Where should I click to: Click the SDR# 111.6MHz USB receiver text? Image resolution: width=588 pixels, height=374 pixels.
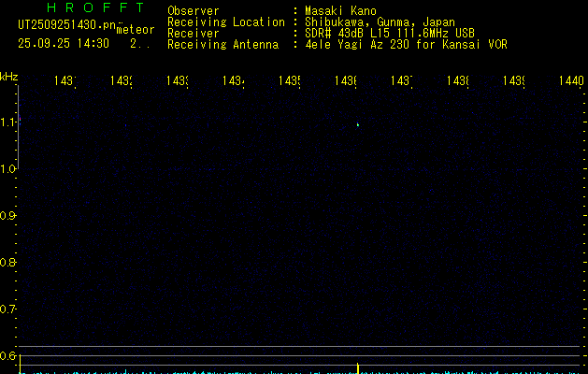pos(390,33)
